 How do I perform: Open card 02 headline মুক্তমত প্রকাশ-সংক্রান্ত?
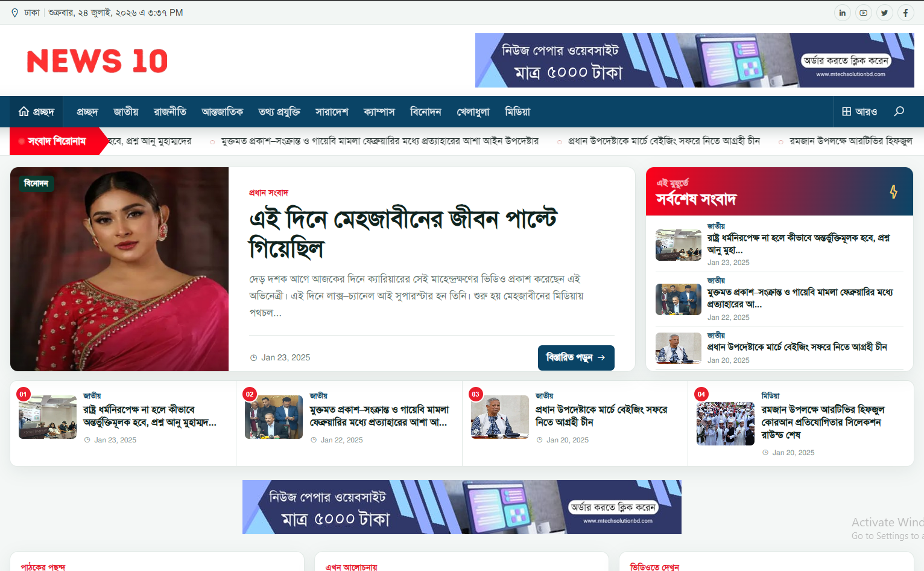pos(379,416)
